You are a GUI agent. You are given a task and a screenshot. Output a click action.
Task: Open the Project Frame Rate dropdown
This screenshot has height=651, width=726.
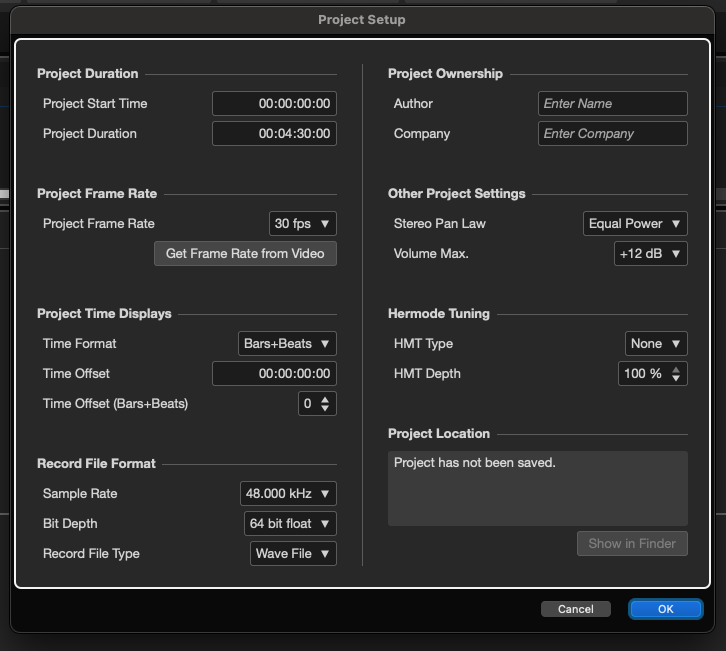[x=302, y=224]
